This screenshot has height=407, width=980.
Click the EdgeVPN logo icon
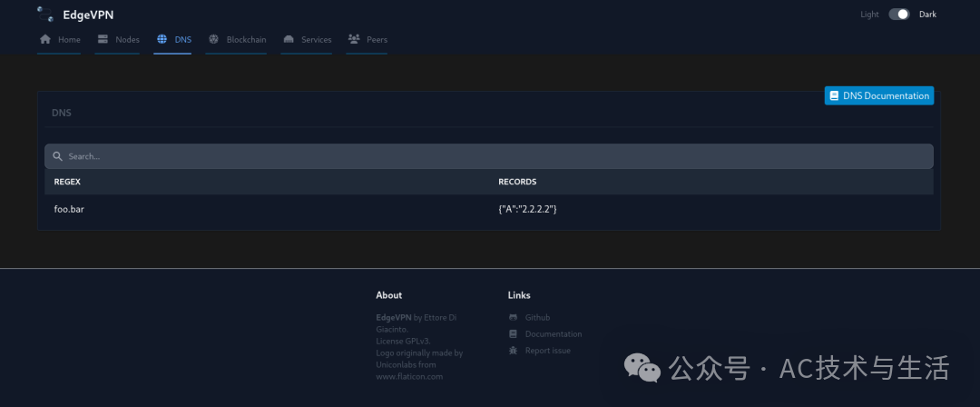point(45,14)
